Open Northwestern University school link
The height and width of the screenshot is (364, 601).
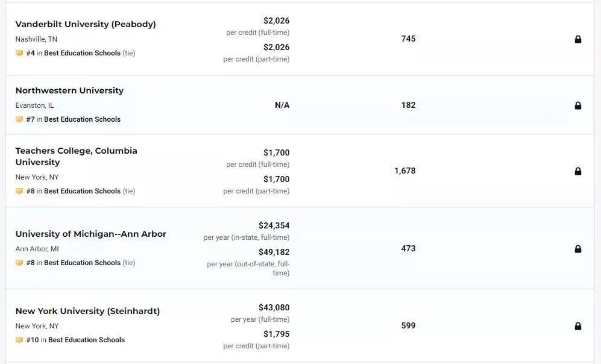tap(69, 90)
